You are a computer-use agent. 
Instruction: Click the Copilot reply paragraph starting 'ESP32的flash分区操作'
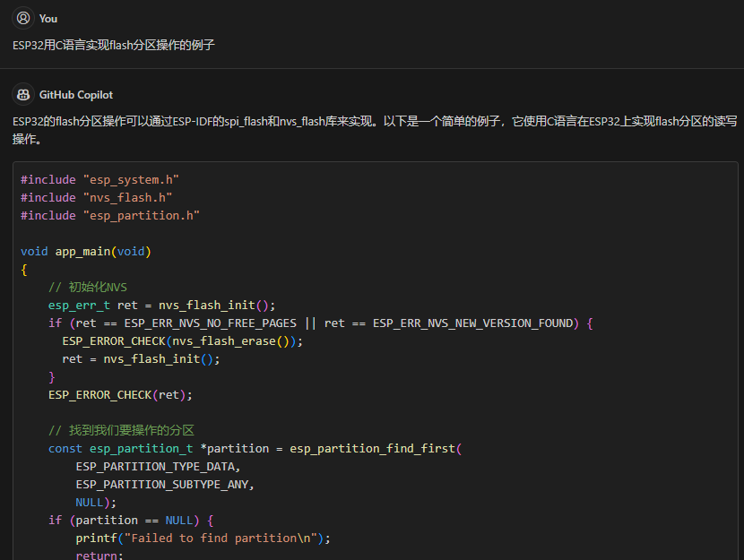pos(375,130)
